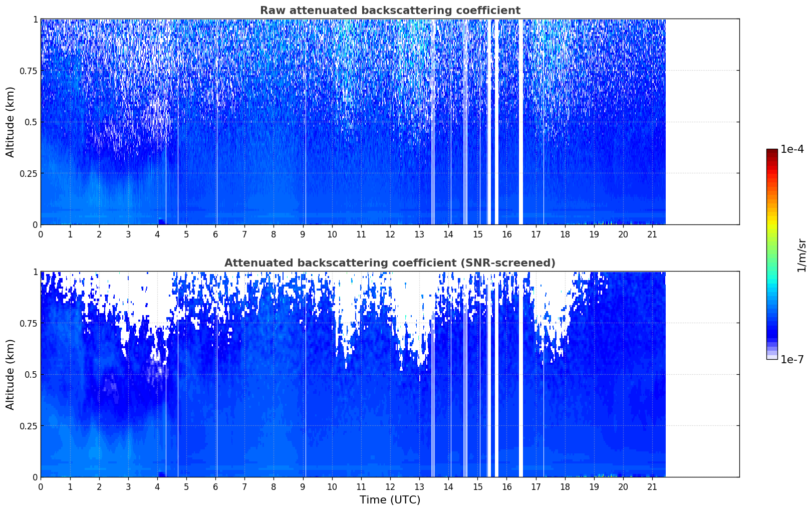Click hour 7 tick under SNR-screened plot
The width and height of the screenshot is (812, 511).
pyautogui.click(x=244, y=486)
